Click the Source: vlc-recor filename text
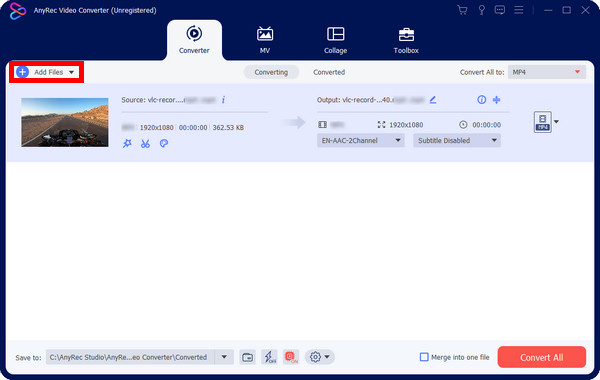 169,100
